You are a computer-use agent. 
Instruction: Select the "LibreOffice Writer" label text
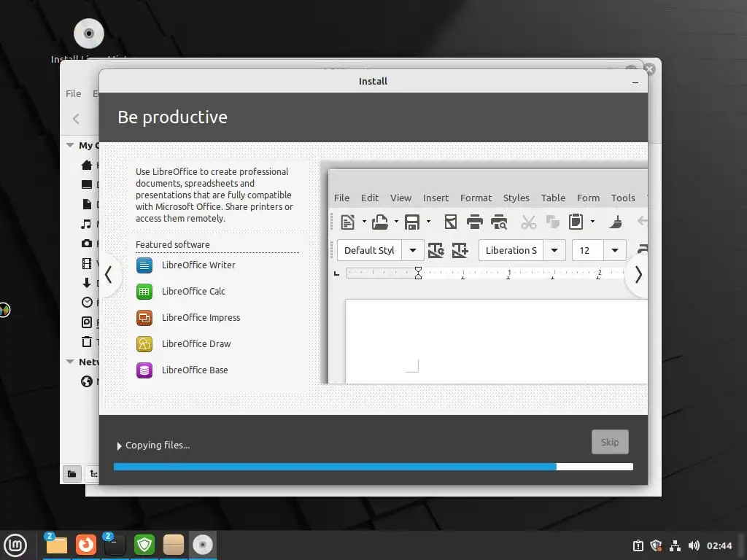(198, 265)
